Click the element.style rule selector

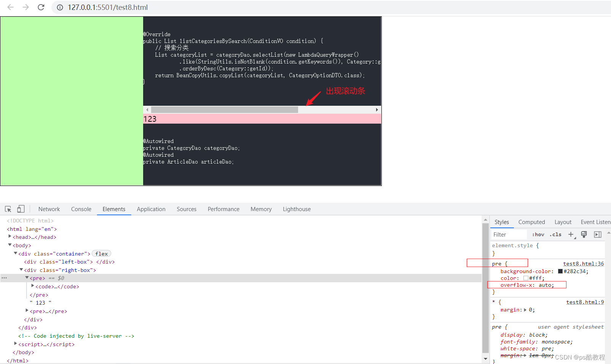tap(512, 245)
